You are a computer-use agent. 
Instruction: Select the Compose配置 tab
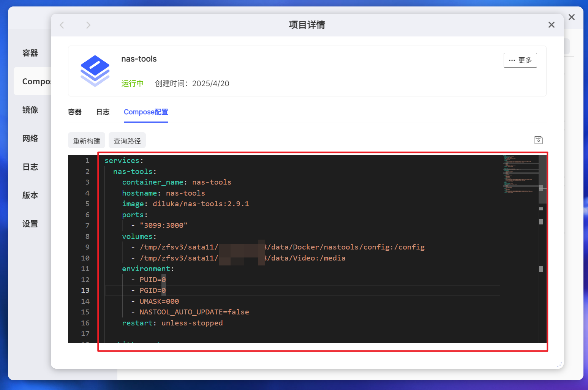(146, 112)
